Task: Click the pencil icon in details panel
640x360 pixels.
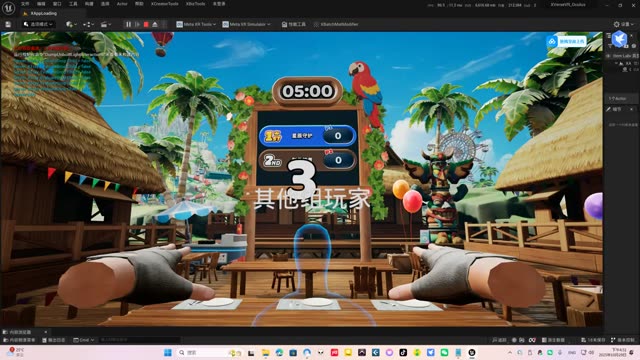Action: [x=609, y=109]
